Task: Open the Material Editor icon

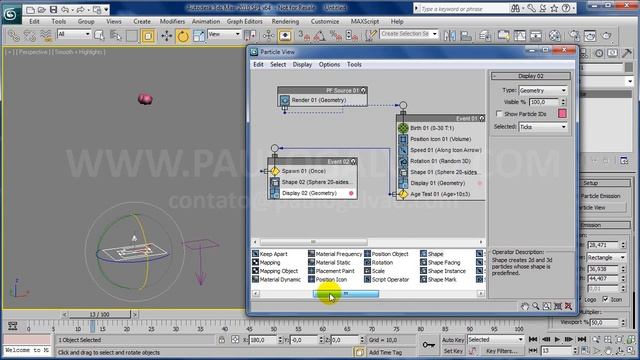Action: [554, 36]
